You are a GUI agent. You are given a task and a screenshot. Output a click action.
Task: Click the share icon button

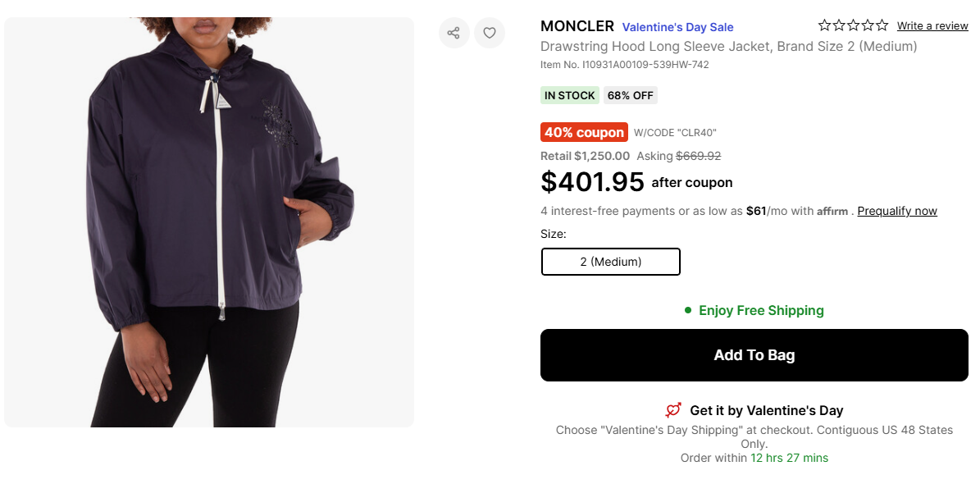(454, 33)
